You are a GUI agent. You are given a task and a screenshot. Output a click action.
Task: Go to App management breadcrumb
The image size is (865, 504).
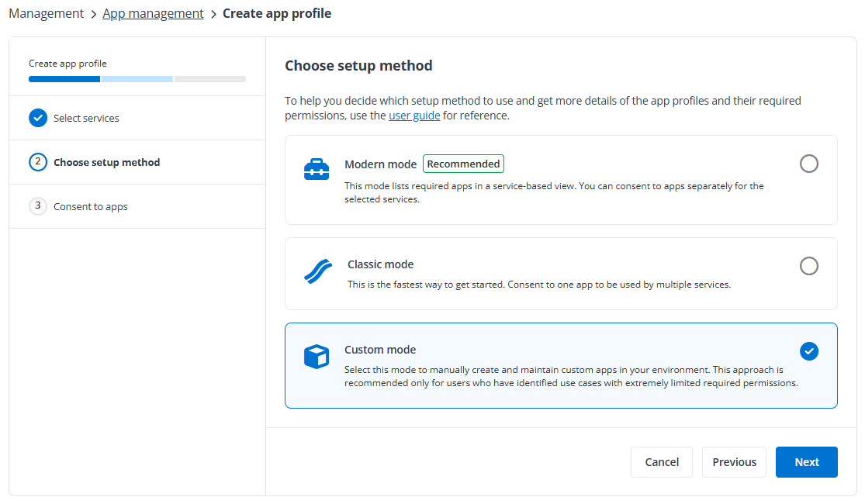153,13
